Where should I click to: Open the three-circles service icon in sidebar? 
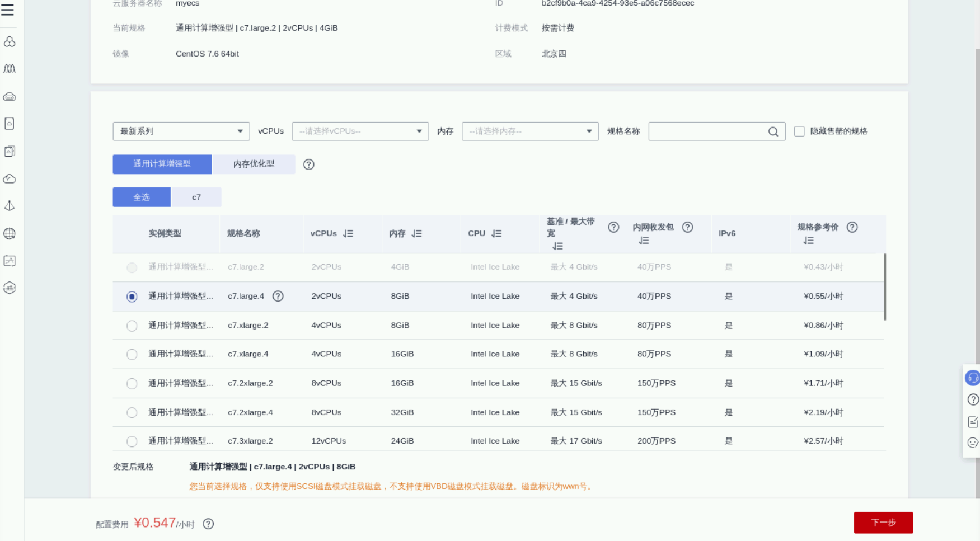pyautogui.click(x=10, y=41)
